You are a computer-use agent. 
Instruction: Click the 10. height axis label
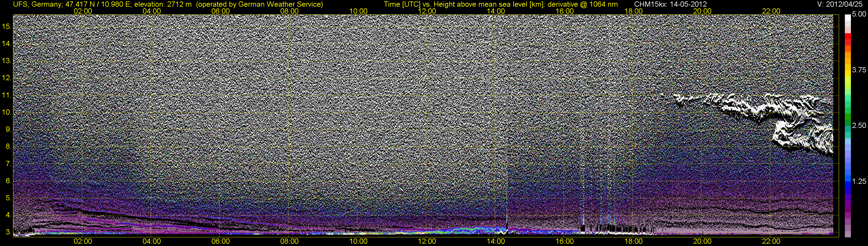pos(7,112)
